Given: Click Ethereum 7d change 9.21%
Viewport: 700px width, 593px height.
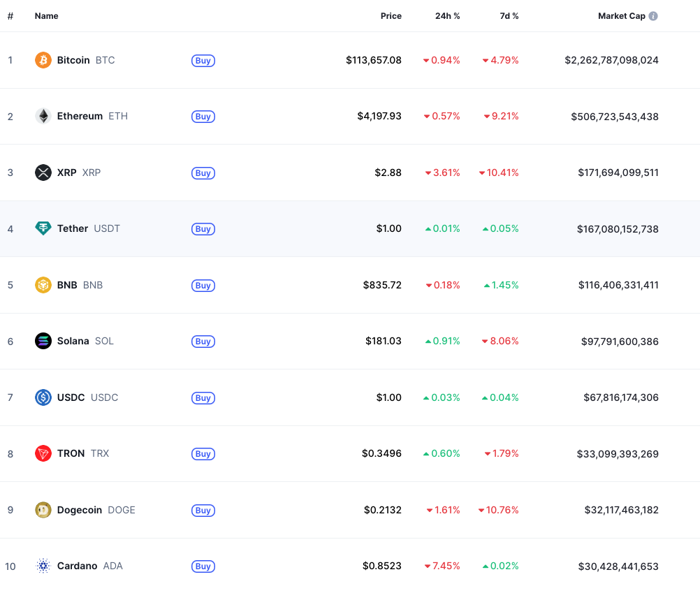Looking at the screenshot, I should (502, 117).
